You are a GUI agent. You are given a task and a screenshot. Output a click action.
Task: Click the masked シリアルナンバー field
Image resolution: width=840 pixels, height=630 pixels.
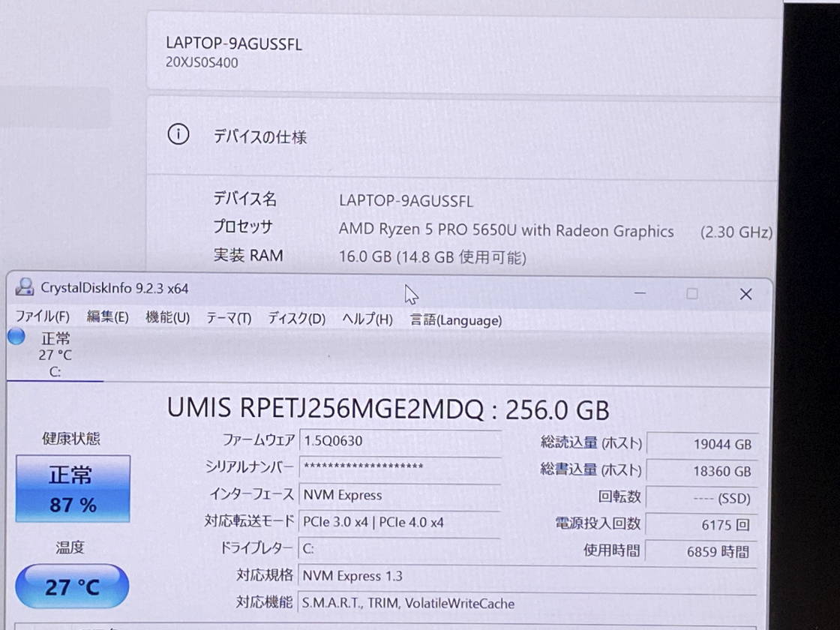coord(400,466)
